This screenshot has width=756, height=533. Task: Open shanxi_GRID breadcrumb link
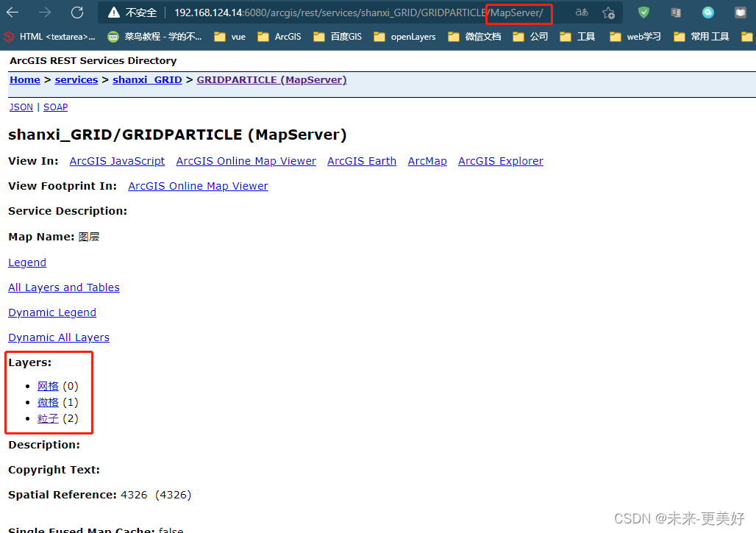147,80
